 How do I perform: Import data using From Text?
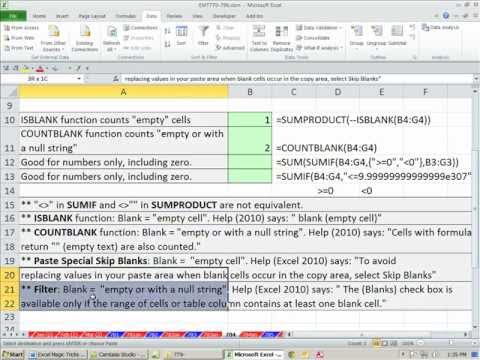point(19,48)
